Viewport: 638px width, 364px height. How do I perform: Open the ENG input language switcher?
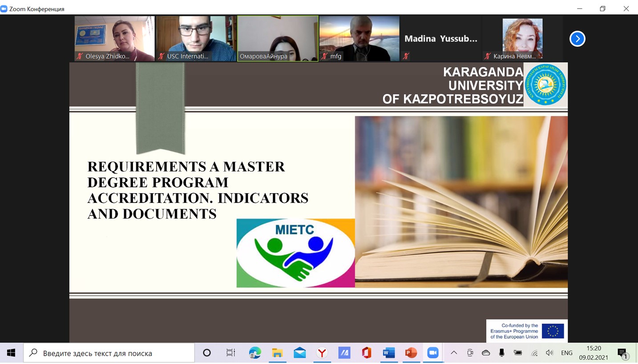[566, 353]
